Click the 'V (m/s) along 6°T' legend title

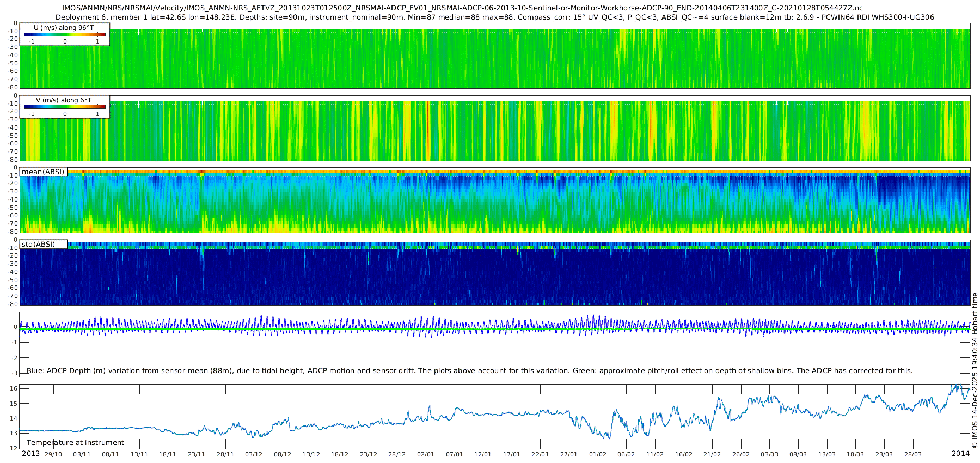64,100
